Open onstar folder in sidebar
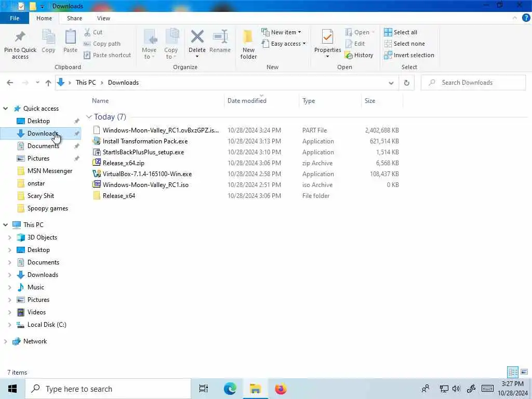This screenshot has height=399, width=532. [x=36, y=183]
